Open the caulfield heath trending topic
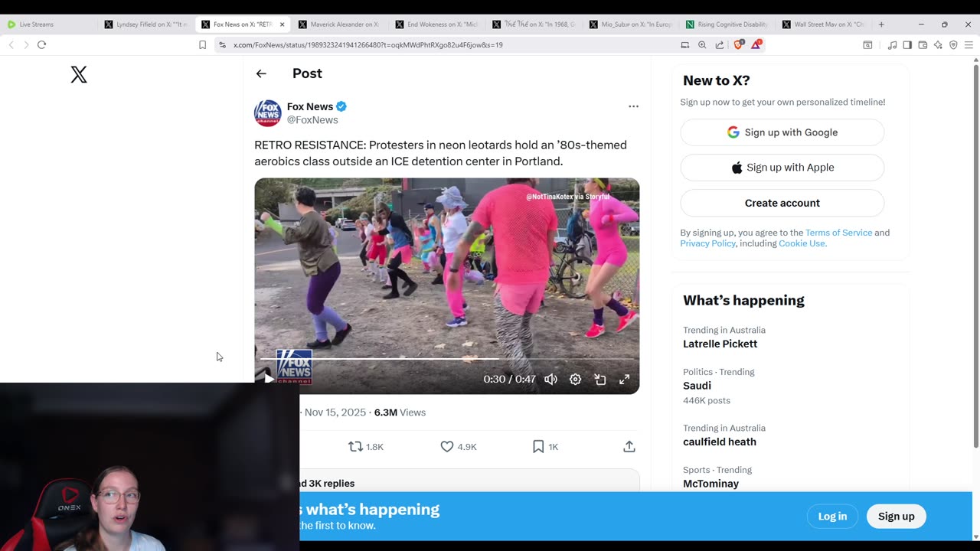The height and width of the screenshot is (551, 980). 720,442
